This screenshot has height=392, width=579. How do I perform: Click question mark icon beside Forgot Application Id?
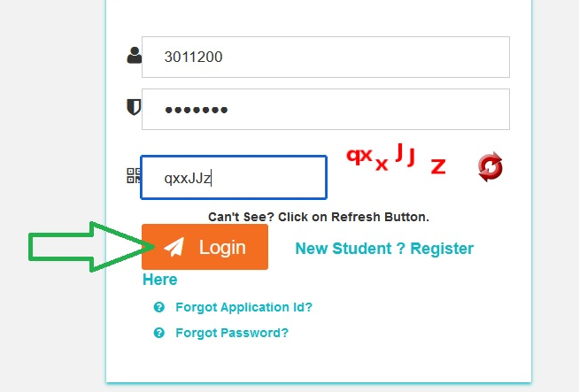click(x=159, y=307)
